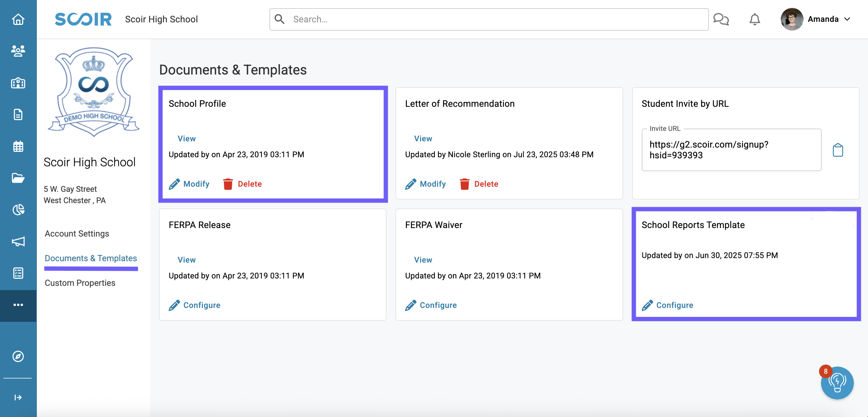Open the Home icon in sidebar

(18, 19)
